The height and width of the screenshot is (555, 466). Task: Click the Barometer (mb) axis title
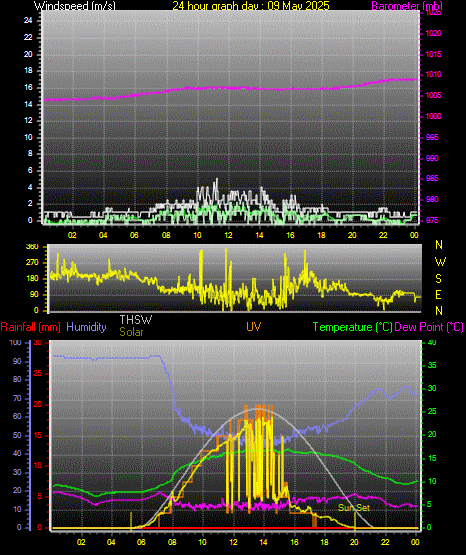[x=407, y=5]
